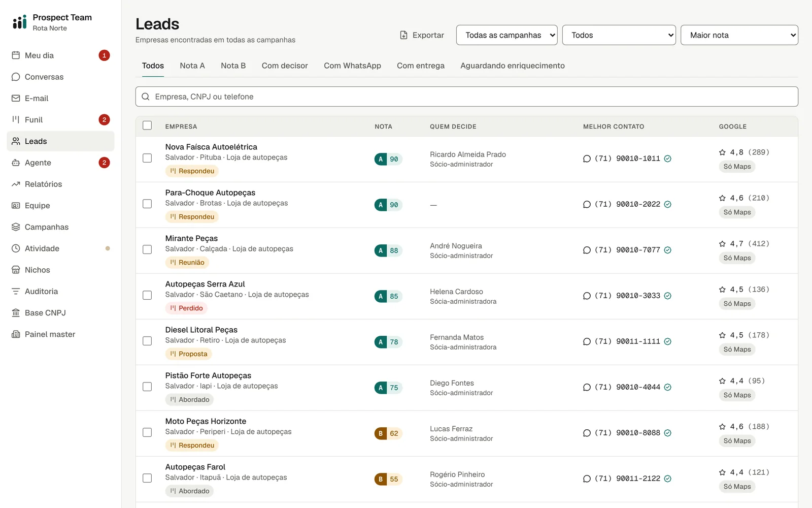Tick the Autopeças Serra Azul checkbox
Image resolution: width=812 pixels, height=508 pixels.
click(147, 295)
